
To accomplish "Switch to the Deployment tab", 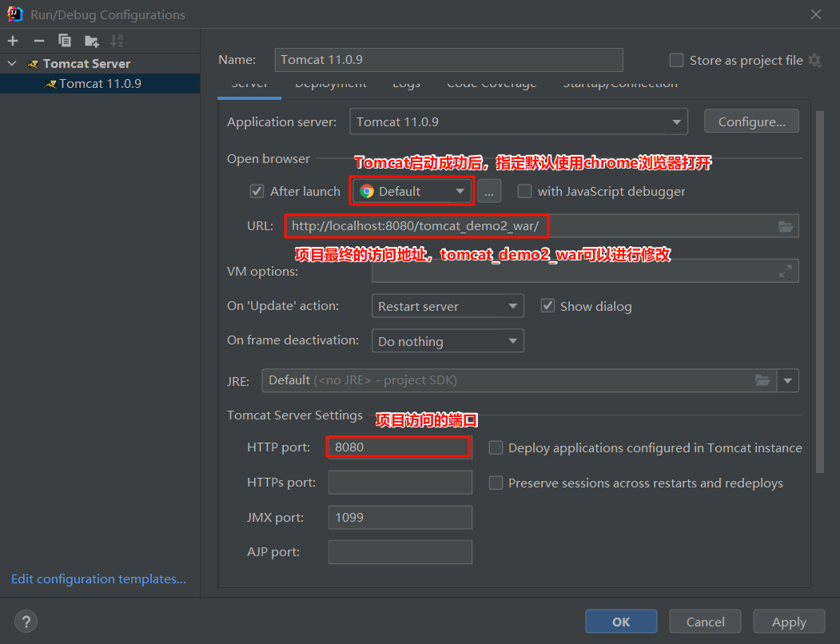I will 331,85.
